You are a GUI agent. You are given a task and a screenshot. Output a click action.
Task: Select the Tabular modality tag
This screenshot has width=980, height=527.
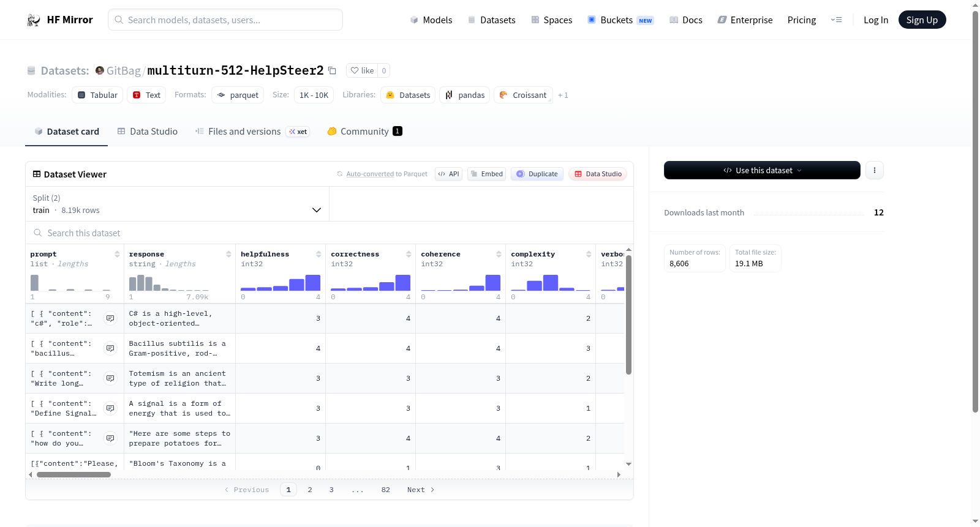(97, 95)
